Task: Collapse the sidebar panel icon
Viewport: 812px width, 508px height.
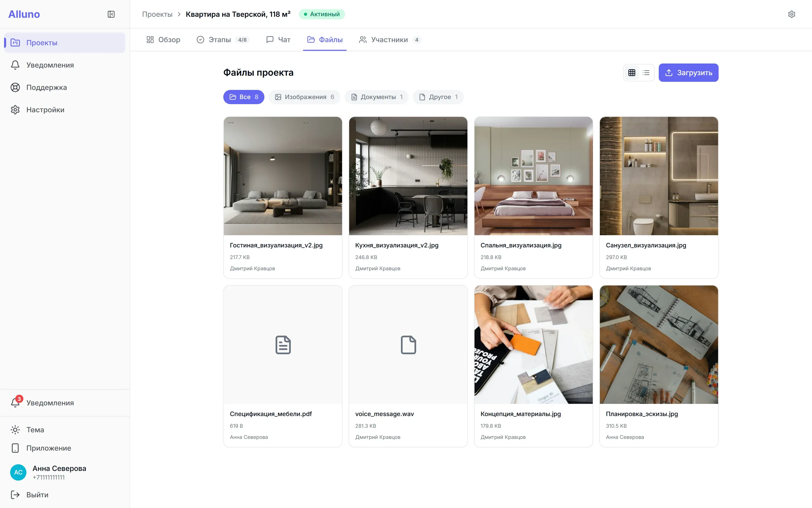Action: tap(111, 14)
